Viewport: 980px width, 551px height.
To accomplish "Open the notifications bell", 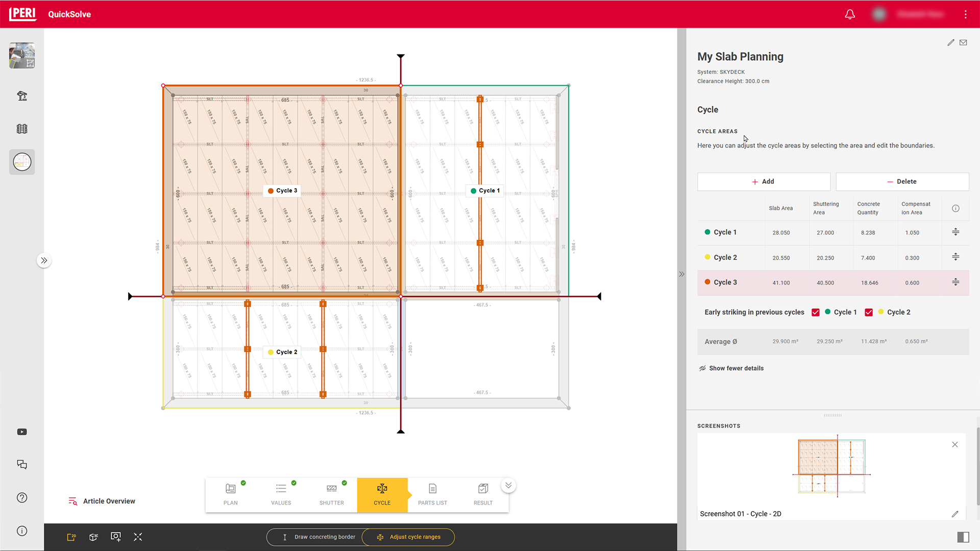I will click(x=850, y=14).
